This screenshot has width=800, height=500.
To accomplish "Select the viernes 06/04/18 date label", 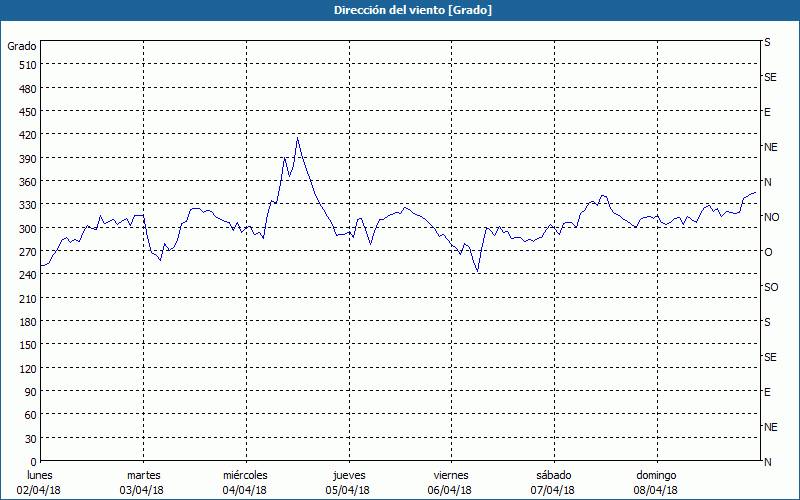I will 450,482.
